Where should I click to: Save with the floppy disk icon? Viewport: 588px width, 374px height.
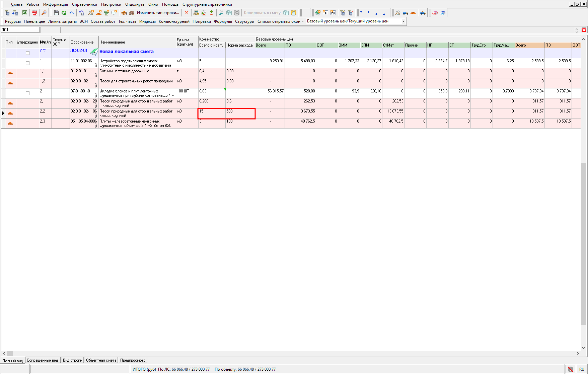(x=56, y=13)
